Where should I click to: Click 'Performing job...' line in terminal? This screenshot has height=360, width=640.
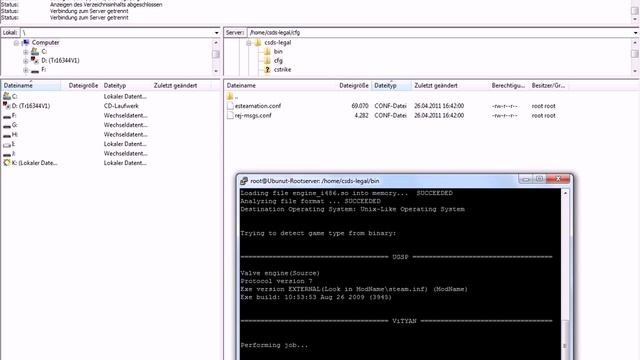click(274, 345)
